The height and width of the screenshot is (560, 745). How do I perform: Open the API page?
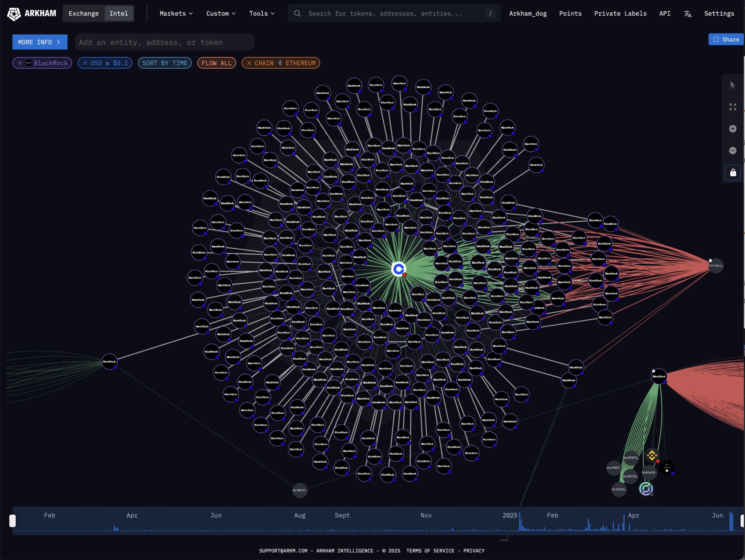tap(664, 13)
